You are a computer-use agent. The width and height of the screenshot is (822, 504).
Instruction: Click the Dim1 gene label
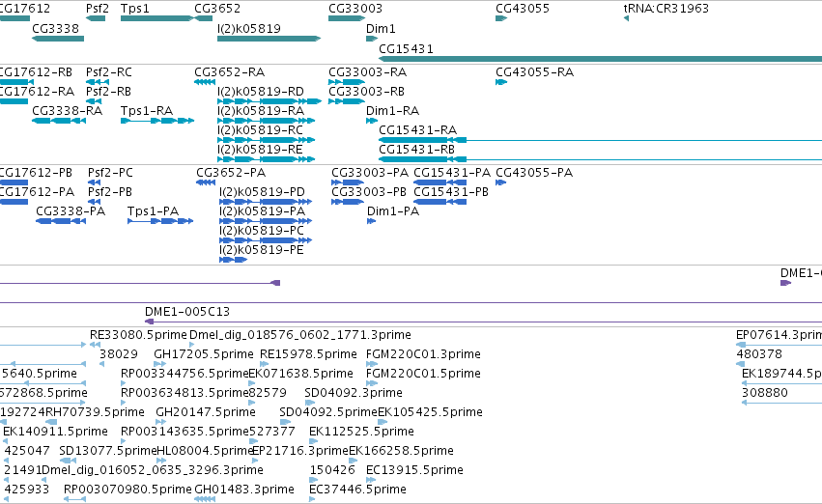pyautogui.click(x=381, y=28)
